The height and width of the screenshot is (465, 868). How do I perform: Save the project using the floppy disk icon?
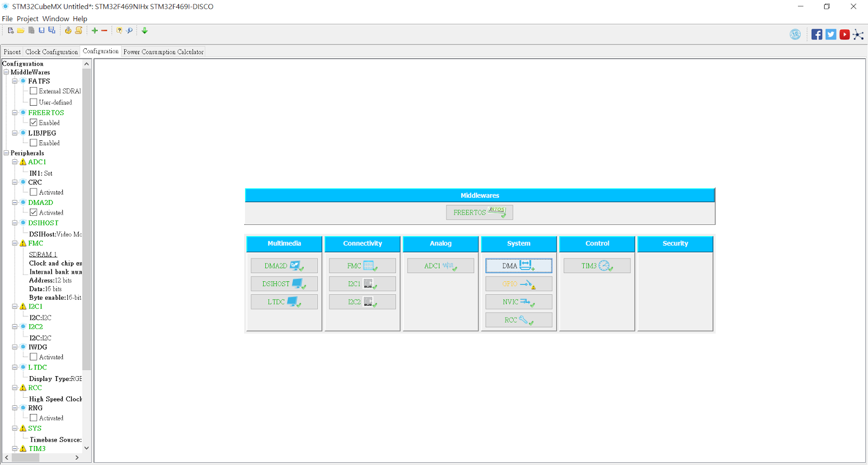41,31
